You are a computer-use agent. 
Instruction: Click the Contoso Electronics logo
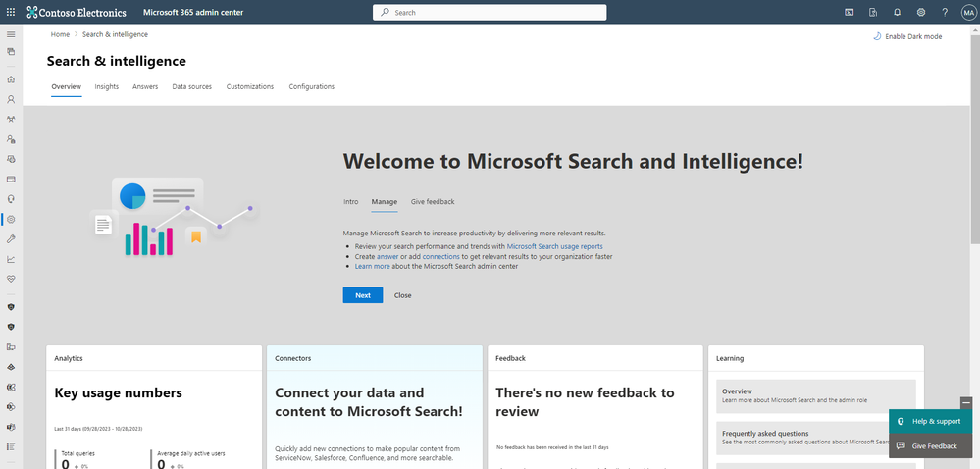77,13
